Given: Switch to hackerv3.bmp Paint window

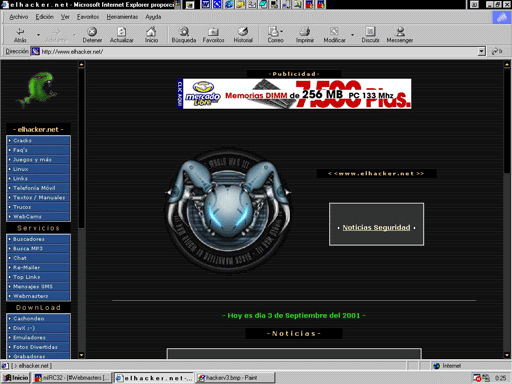Looking at the screenshot, I should click(235, 378).
